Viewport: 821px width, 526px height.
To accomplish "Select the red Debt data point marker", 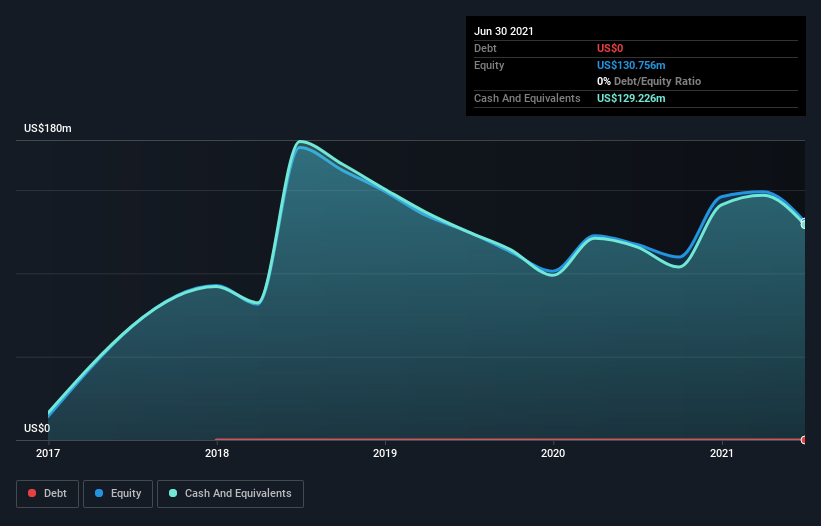I will point(804,440).
